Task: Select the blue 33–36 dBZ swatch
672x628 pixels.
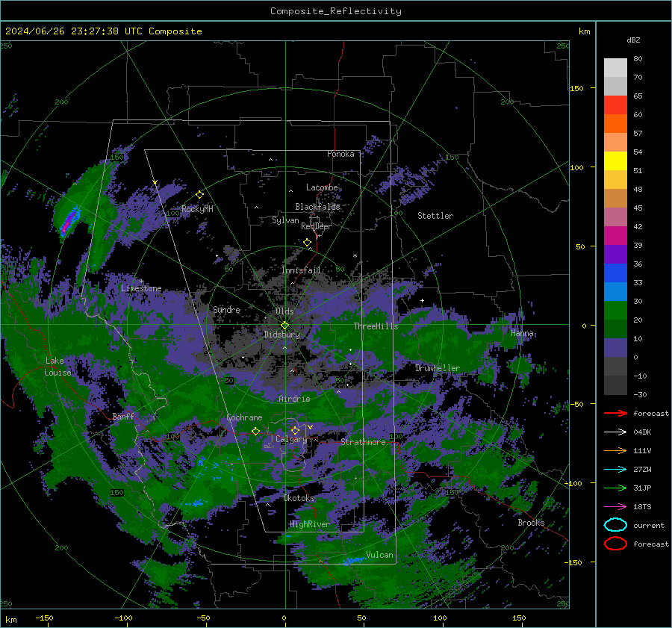Action: (x=615, y=273)
